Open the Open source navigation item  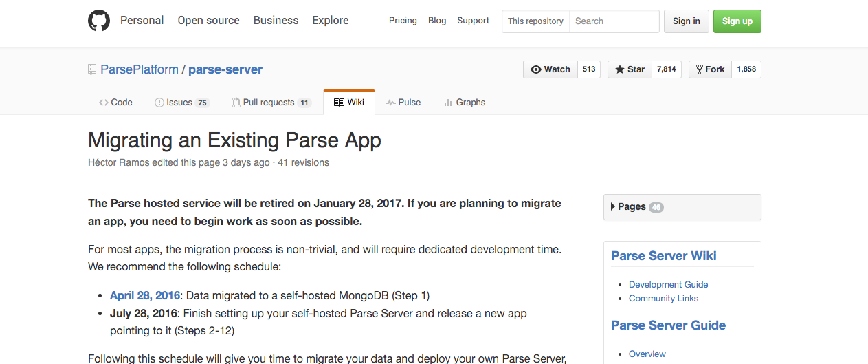(x=208, y=21)
